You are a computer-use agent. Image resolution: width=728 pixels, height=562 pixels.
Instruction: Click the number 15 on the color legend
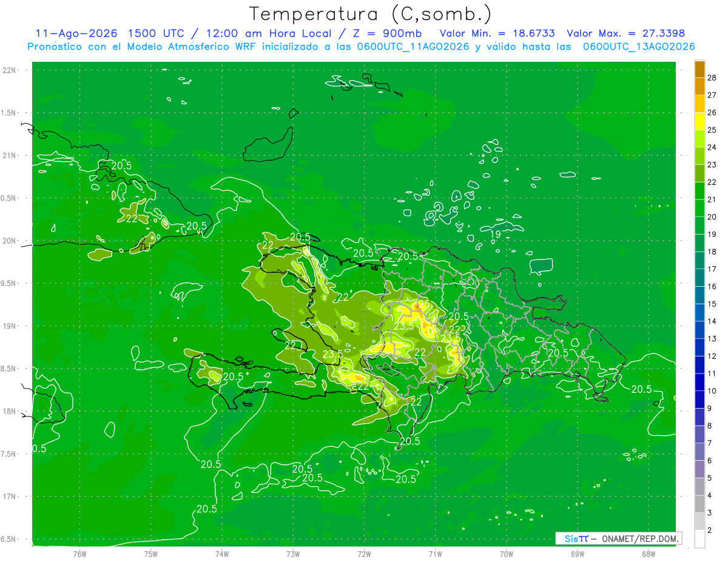coord(712,304)
